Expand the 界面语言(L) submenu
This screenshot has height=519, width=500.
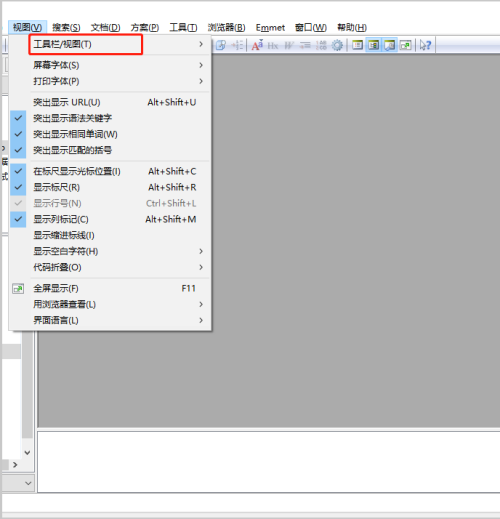click(110, 320)
